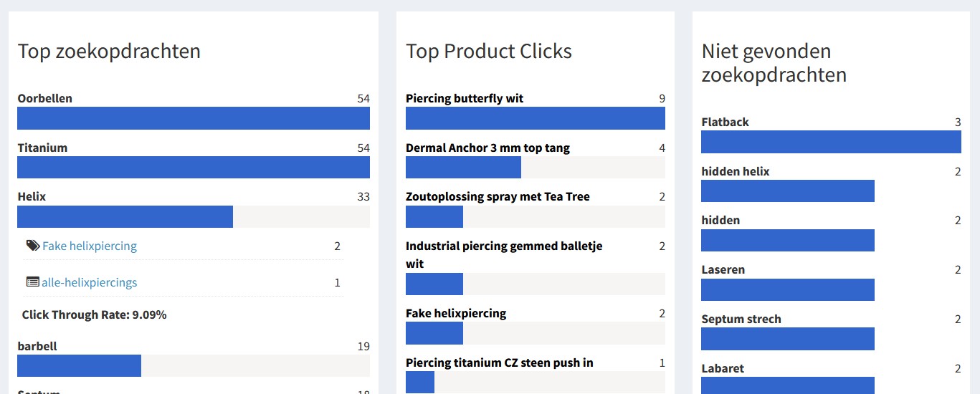The width and height of the screenshot is (980, 394).
Task: Click the Septum strech bar
Action: coord(787,339)
